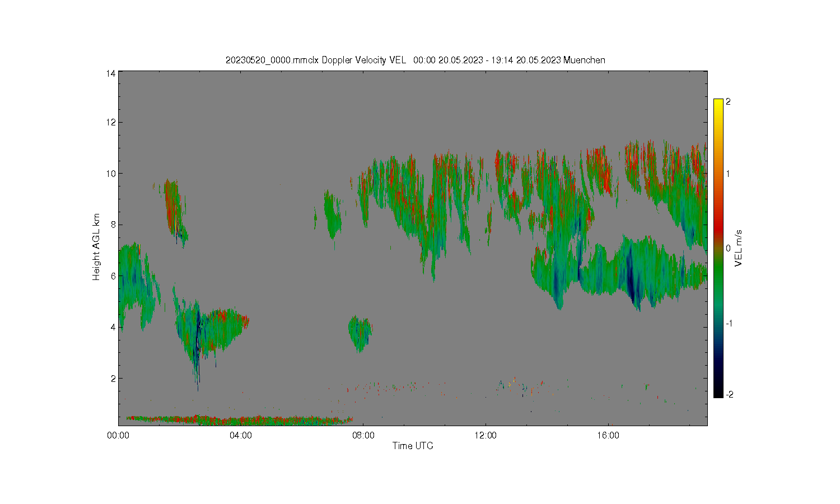Click the y-axis tick label 8
840x504 pixels.
113,225
